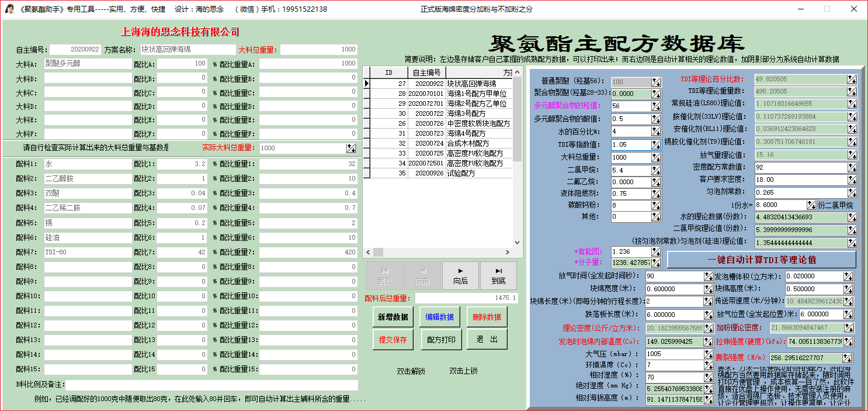Click the grid's horizontal scrollbar left arrow

[x=368, y=252]
